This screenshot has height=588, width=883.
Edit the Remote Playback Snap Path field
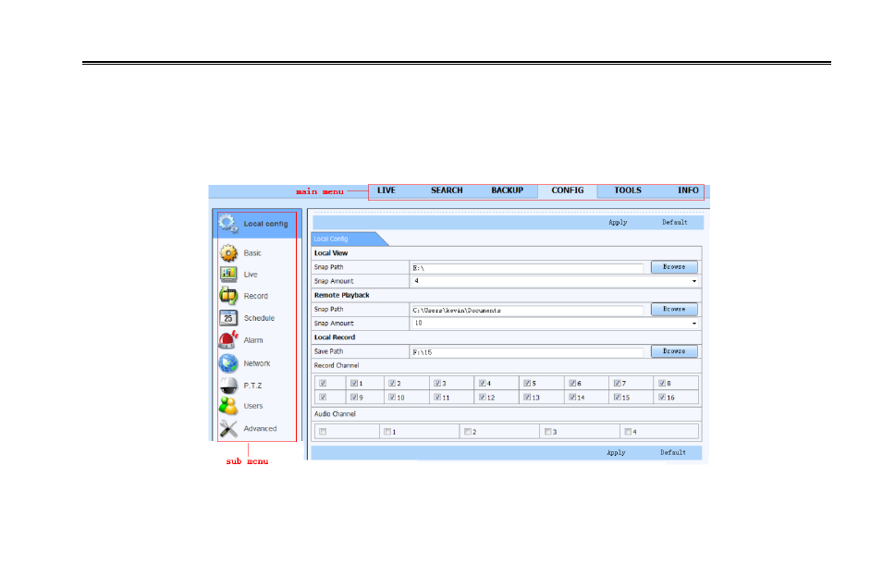527,311
